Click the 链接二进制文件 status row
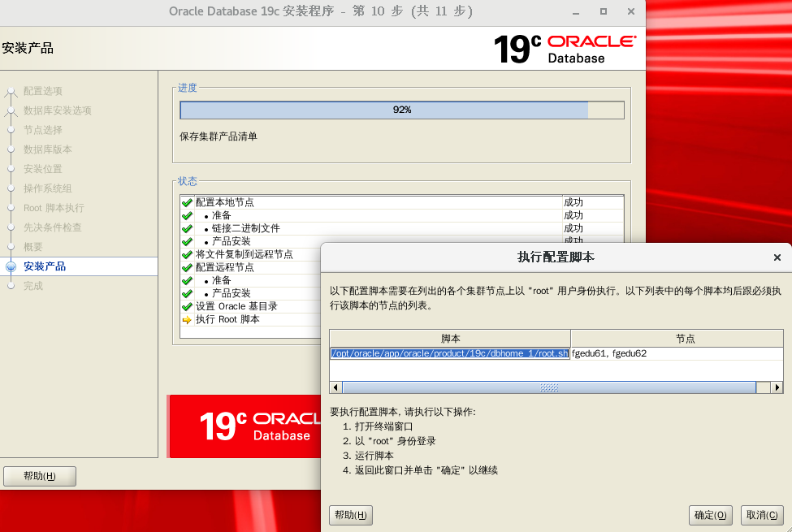Screen dimensions: 792x532 pyautogui.click(x=402, y=228)
